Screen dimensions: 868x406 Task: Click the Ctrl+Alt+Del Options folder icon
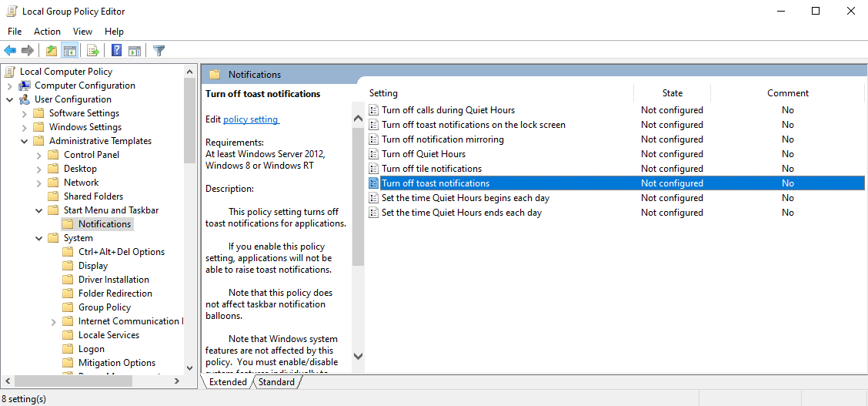pos(68,251)
